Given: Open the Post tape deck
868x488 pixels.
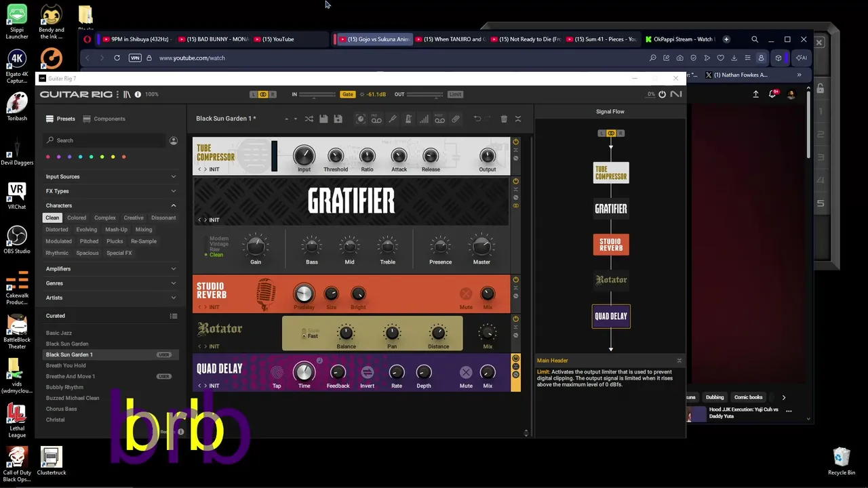Looking at the screenshot, I should (x=439, y=119).
